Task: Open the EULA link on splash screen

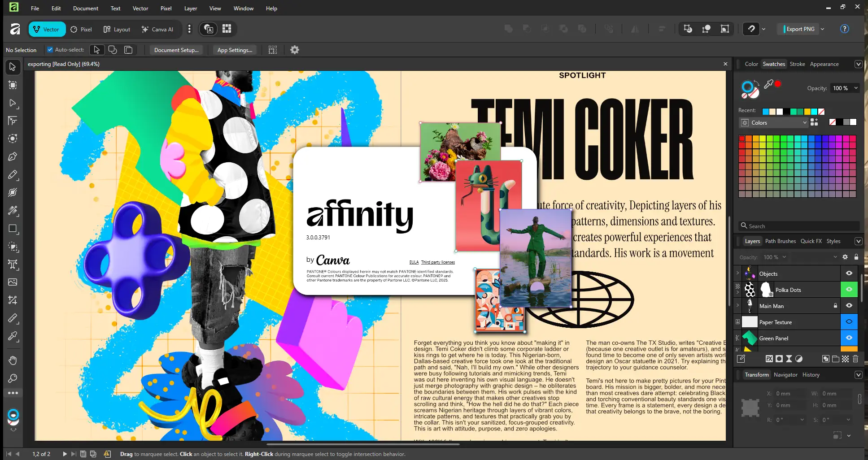Action: pyautogui.click(x=414, y=262)
